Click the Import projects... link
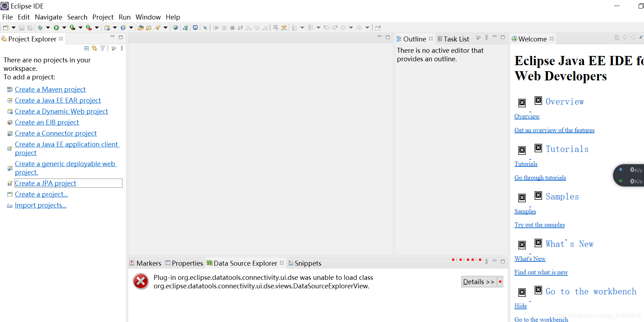 [40, 205]
